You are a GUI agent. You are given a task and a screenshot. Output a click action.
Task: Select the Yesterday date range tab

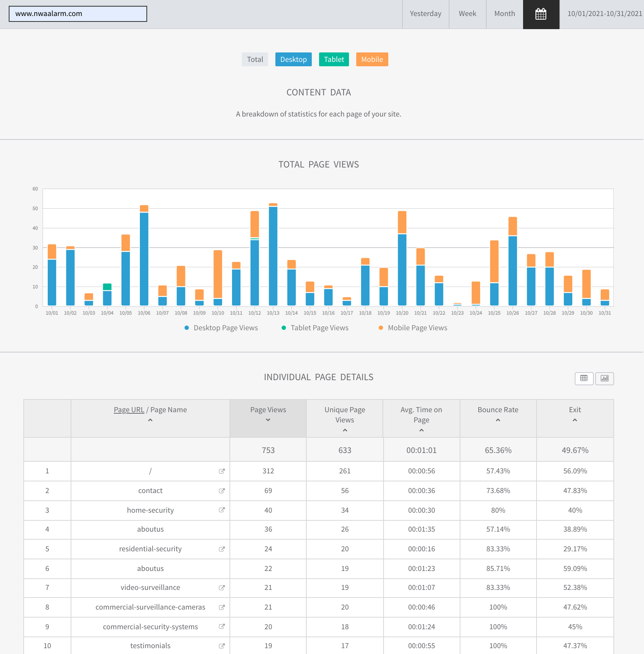pos(425,14)
